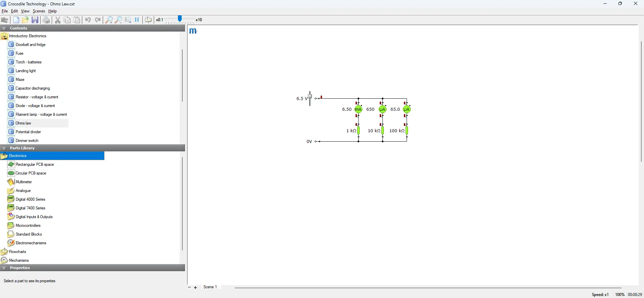
Task: Collapse the Contents panel
Action: click(x=4, y=28)
